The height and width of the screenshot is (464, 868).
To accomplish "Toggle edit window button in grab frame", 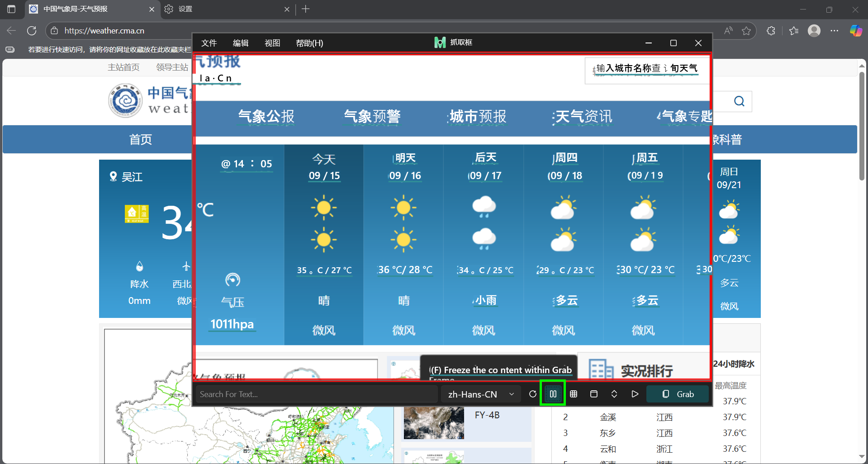I will point(594,394).
